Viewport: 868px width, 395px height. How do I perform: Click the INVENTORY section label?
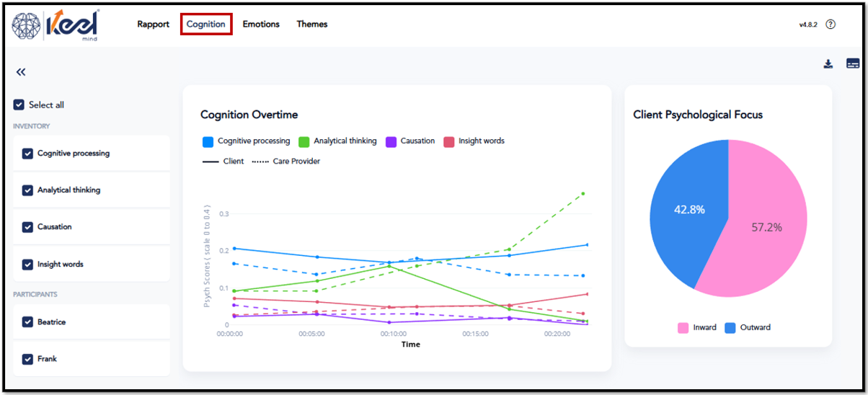31,127
